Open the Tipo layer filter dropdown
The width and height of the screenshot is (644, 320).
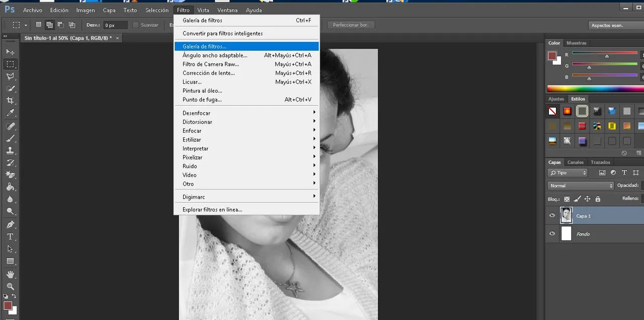pos(568,173)
